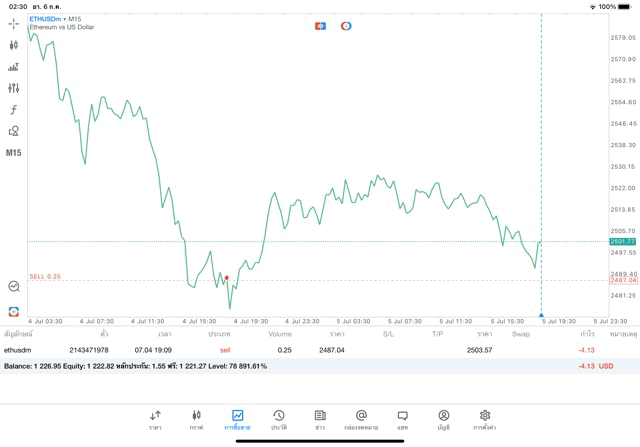Image resolution: width=640 pixels, height=447 pixels.
Task: Open the Accounts (บัญชี) tab
Action: point(443,419)
